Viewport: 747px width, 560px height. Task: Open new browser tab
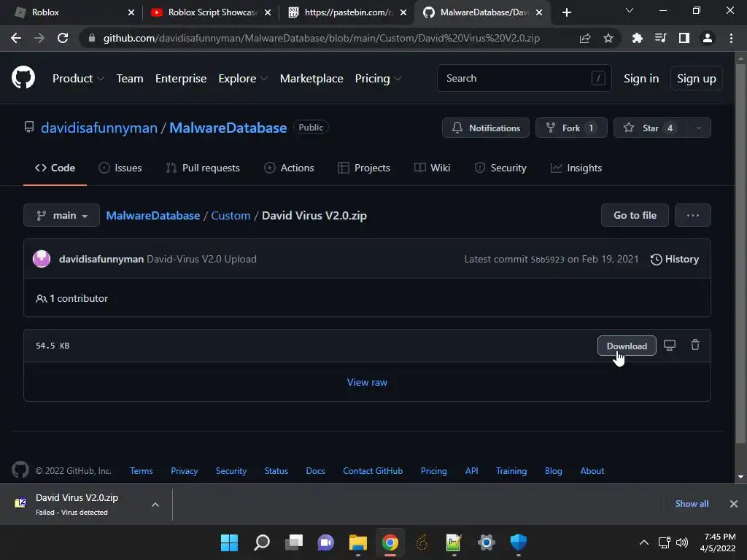566,12
